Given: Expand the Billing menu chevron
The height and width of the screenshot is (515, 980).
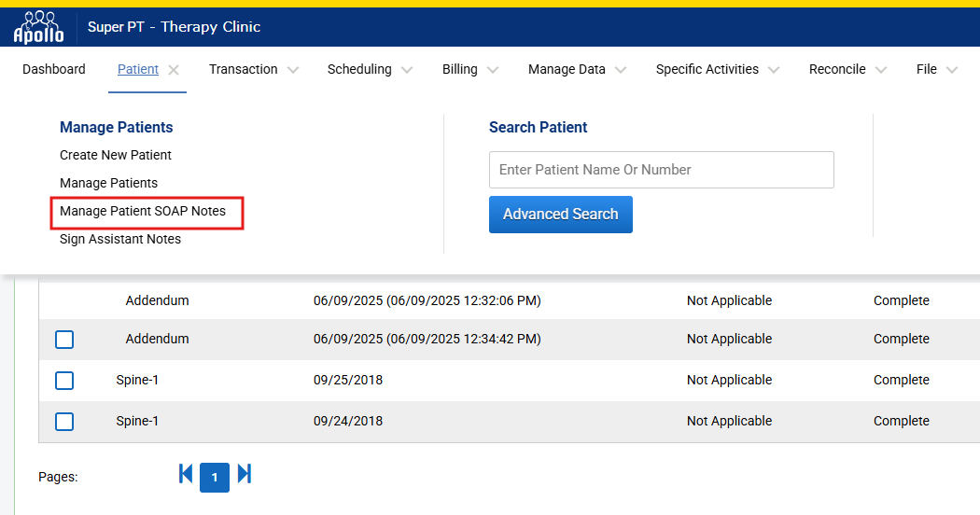Looking at the screenshot, I should 493,70.
